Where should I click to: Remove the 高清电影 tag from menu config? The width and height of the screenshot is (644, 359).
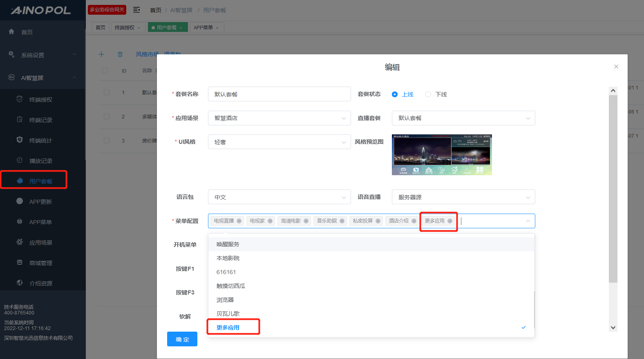pos(306,221)
